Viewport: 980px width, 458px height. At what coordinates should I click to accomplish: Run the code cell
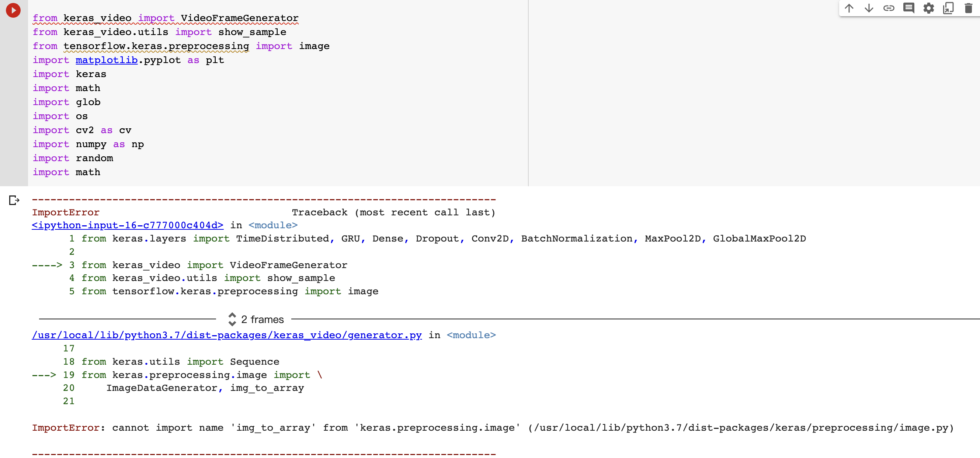[x=14, y=11]
